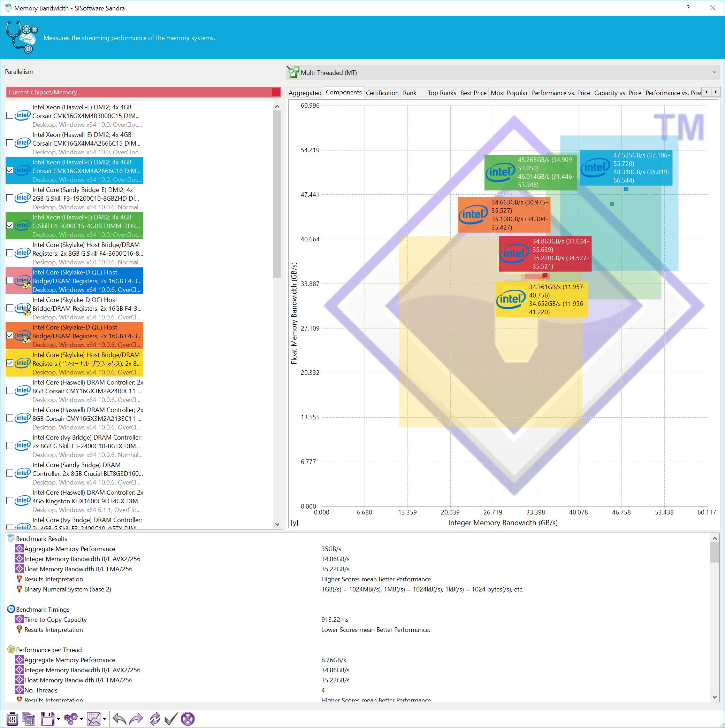Check the Sandy Bridge-E G.Skill F3-19200C10 entry
Image resolution: width=725 pixels, height=728 pixels.
click(x=10, y=198)
